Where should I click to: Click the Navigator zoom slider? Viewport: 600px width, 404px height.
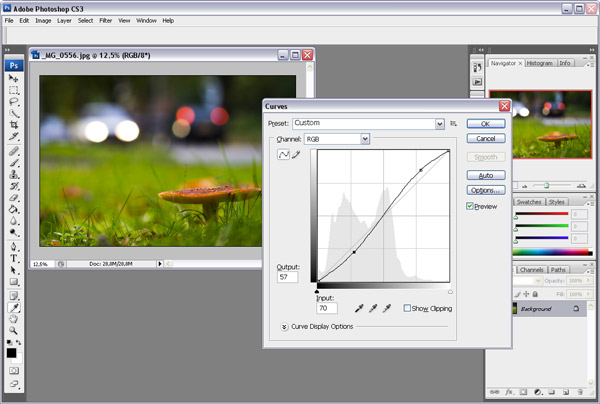click(547, 186)
